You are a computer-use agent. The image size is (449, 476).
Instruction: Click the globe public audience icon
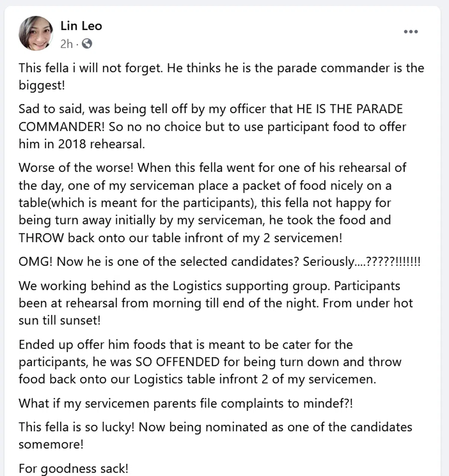[x=87, y=44]
